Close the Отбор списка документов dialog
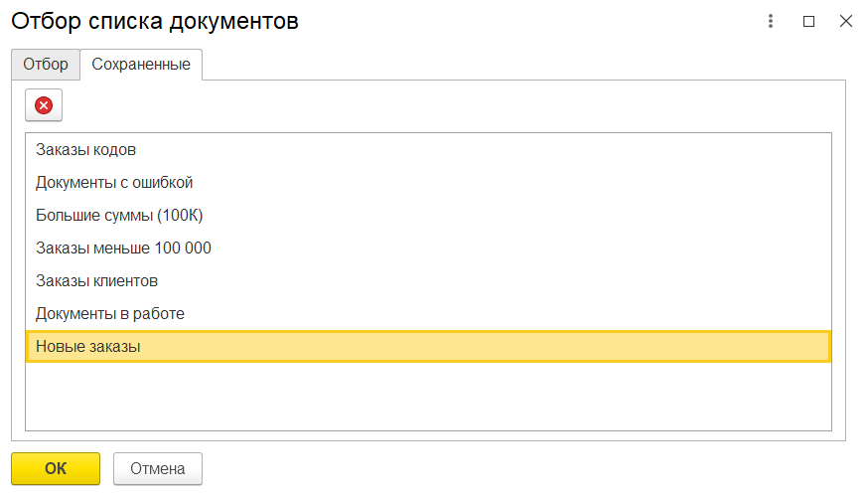 [846, 21]
